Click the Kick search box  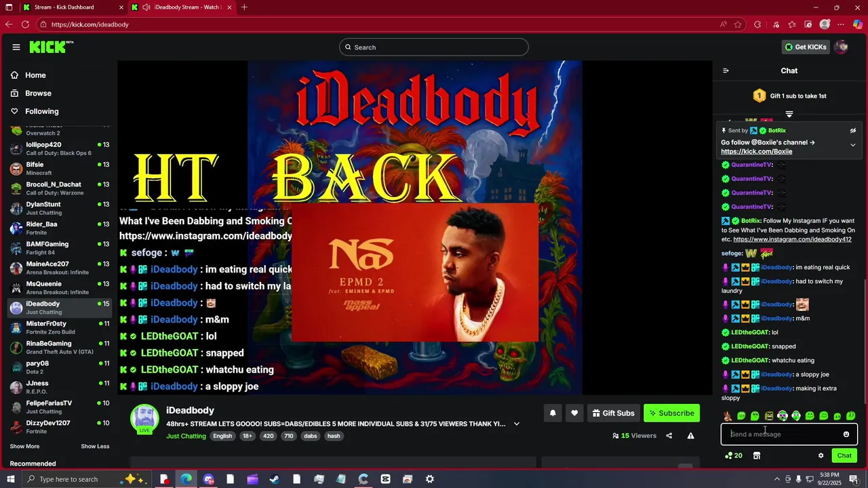pos(434,47)
